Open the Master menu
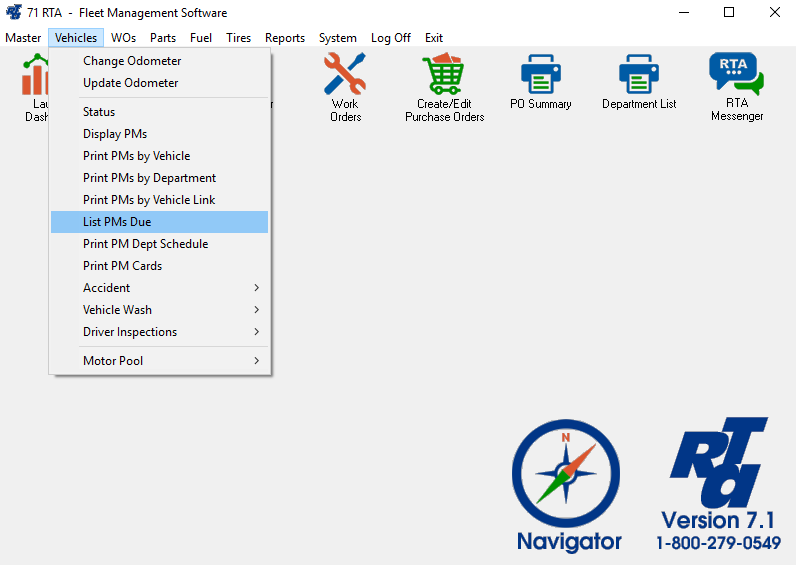 point(23,38)
